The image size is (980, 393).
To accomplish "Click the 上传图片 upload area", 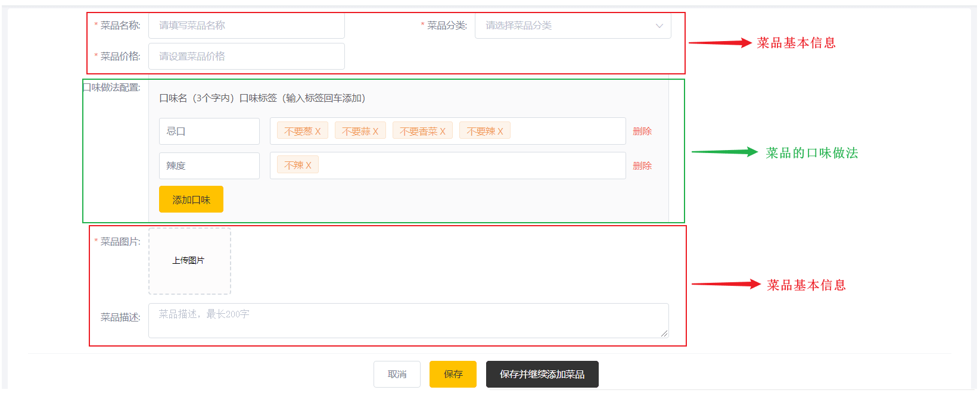I will 189,261.
